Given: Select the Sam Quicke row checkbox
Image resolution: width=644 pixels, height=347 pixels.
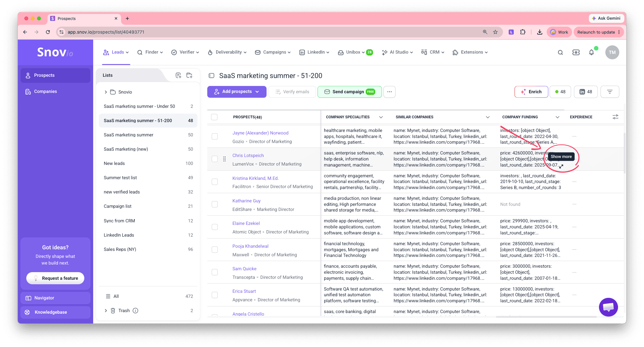Looking at the screenshot, I should click(x=215, y=272).
